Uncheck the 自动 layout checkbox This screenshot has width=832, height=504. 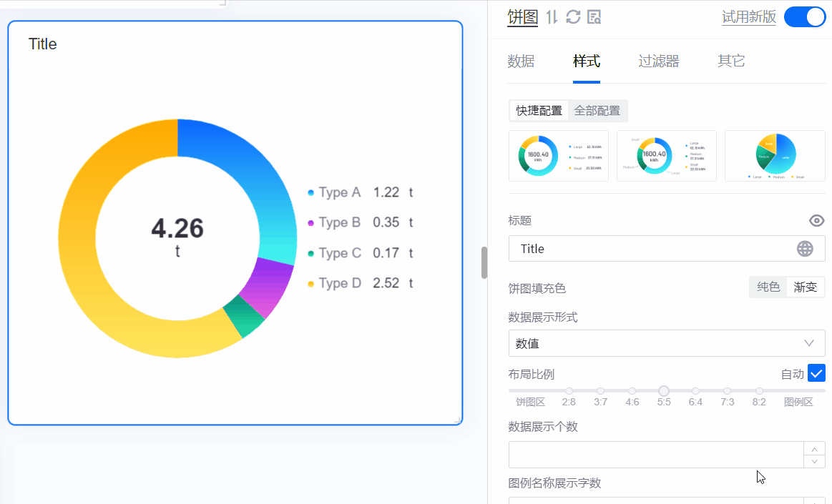pyautogui.click(x=816, y=373)
